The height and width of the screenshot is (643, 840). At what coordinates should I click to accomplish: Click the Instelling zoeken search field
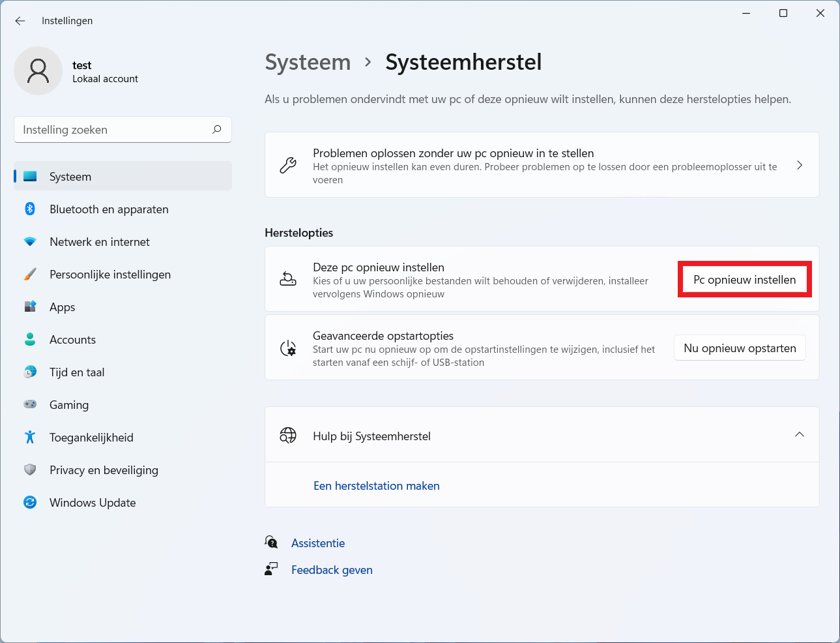click(x=123, y=129)
